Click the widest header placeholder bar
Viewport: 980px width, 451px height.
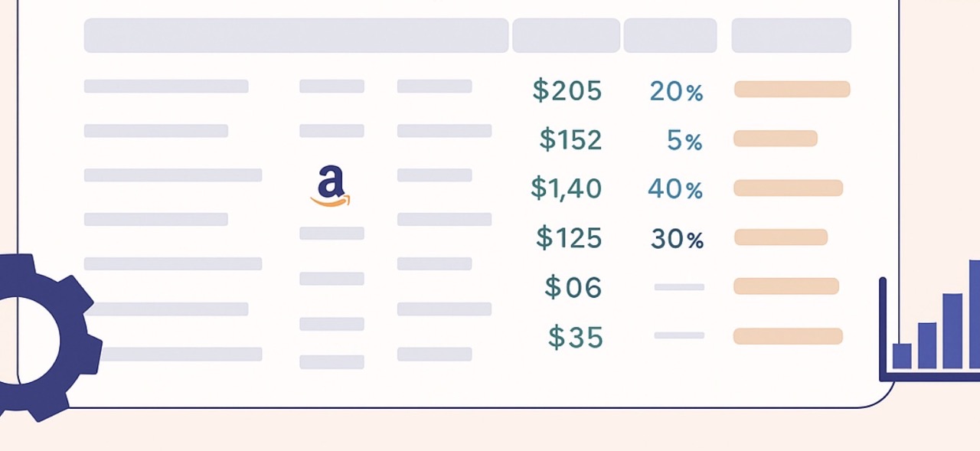pyautogui.click(x=296, y=36)
